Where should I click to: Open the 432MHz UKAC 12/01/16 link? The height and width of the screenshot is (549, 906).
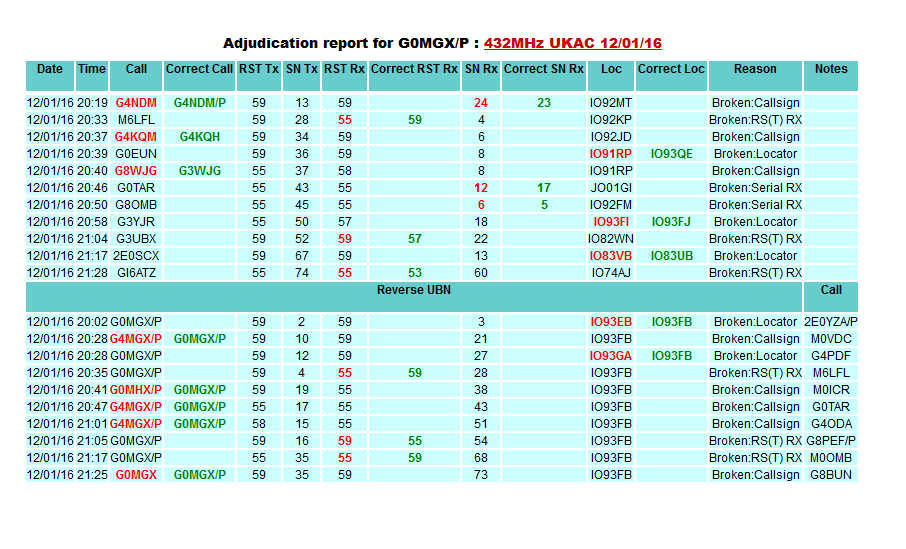(573, 43)
